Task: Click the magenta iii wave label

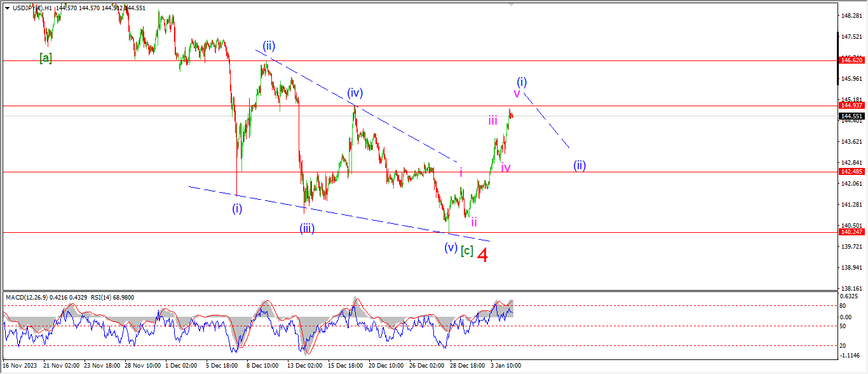Action: pyautogui.click(x=492, y=120)
